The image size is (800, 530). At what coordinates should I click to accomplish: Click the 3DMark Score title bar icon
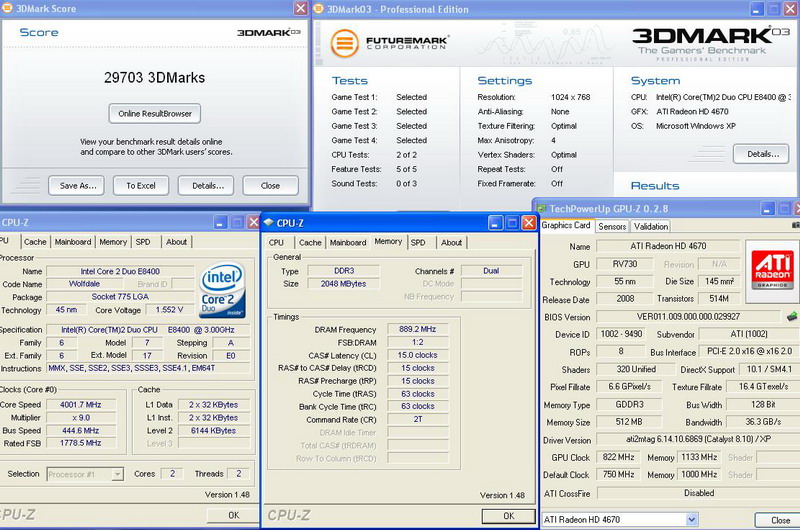tap(8, 8)
